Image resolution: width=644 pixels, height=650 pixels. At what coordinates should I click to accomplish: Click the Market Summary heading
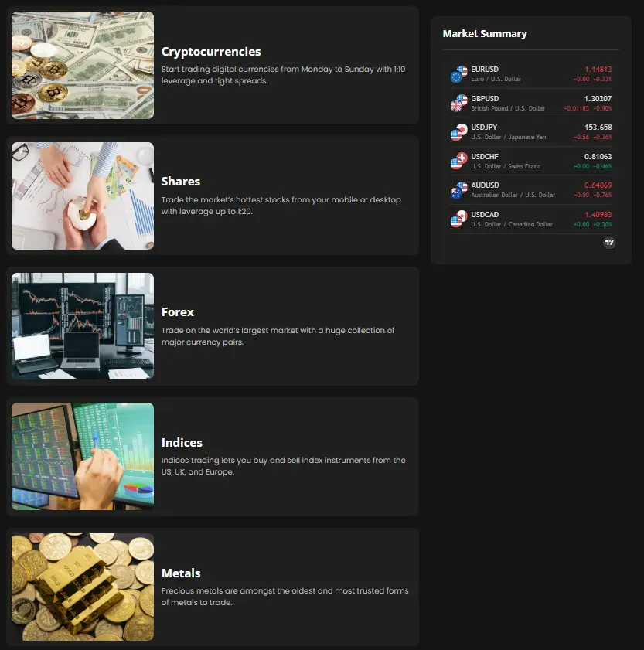point(484,33)
